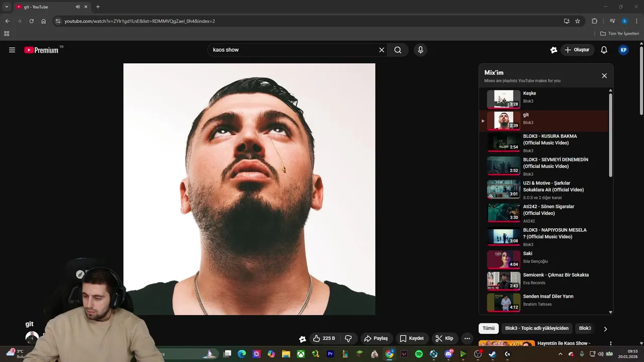Go to browser home page
Image resolution: width=644 pixels, height=362 pixels.
click(43, 21)
